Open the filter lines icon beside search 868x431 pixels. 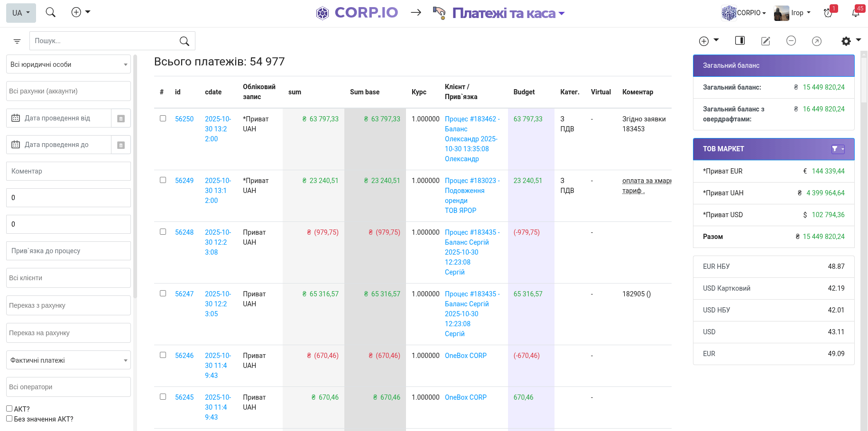[x=17, y=41]
